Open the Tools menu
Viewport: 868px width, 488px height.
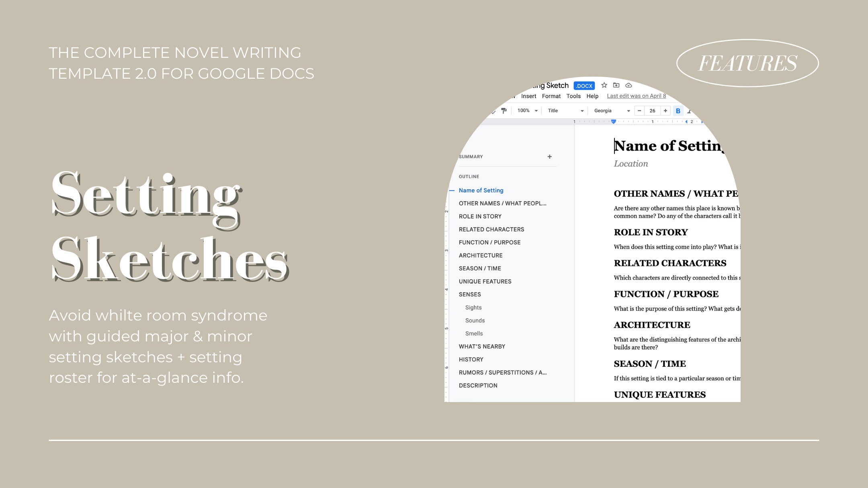[x=573, y=96]
